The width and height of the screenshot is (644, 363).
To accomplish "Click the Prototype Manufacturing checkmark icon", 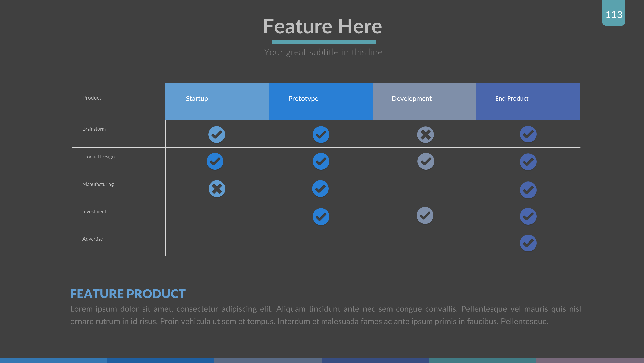I will tap(320, 189).
